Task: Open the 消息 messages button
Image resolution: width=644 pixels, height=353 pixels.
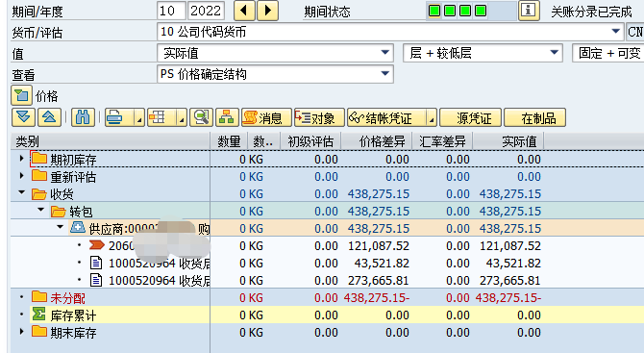Action: [x=266, y=118]
